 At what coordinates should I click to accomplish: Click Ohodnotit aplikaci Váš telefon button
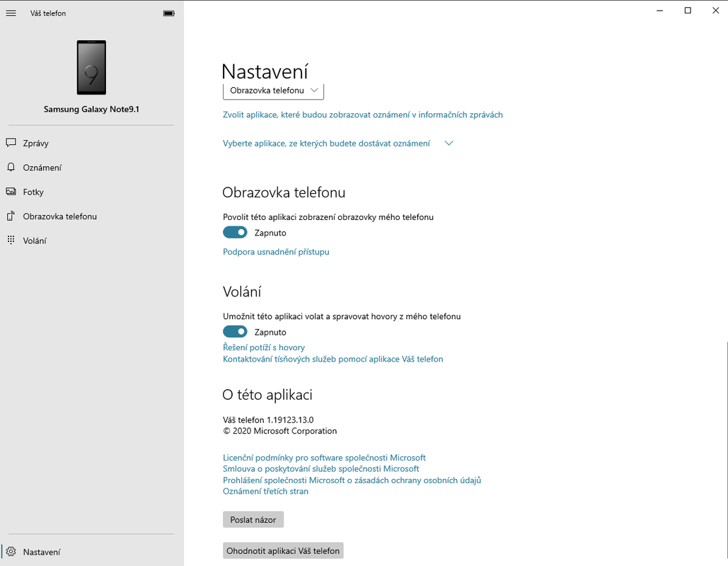(x=283, y=550)
